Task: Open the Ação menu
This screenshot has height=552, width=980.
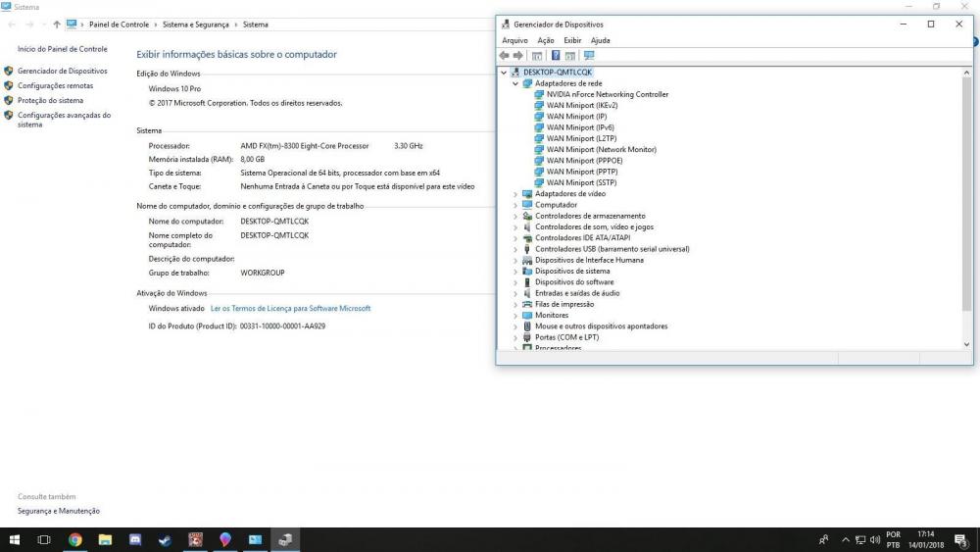Action: click(x=546, y=40)
